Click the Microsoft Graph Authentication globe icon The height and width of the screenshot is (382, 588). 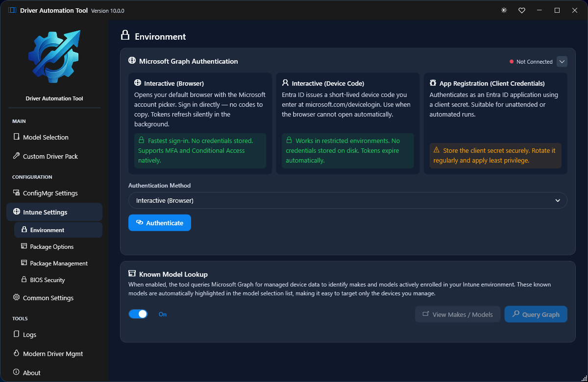[x=132, y=61]
